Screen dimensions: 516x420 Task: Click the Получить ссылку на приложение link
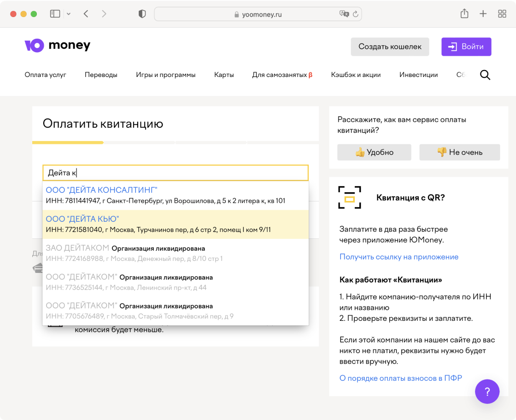point(399,257)
